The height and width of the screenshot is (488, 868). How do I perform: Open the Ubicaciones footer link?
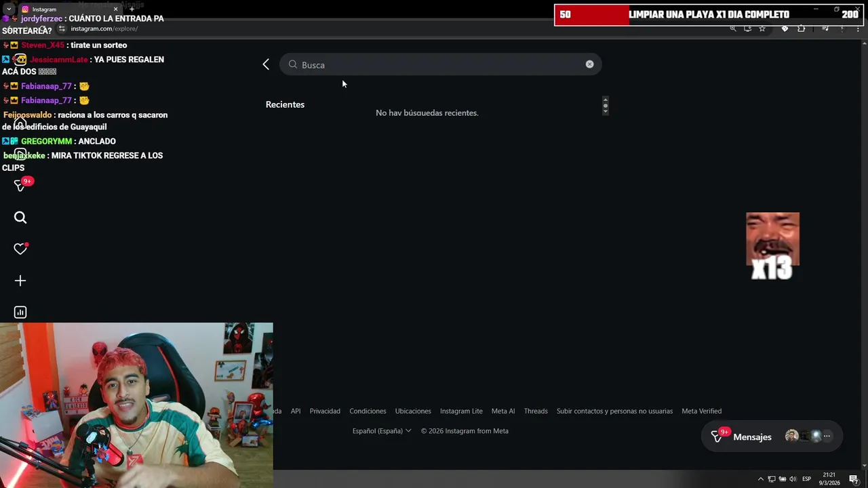[x=413, y=411]
